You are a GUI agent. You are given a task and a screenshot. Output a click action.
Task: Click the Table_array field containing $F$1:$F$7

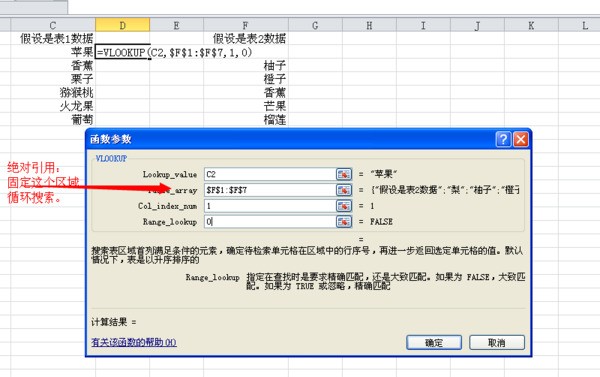click(270, 190)
